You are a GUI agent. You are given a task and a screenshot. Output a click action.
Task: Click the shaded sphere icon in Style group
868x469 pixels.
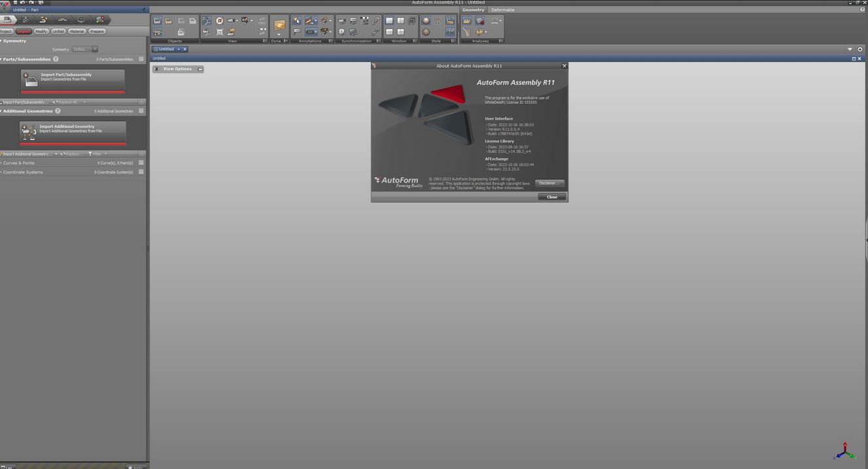click(x=426, y=21)
